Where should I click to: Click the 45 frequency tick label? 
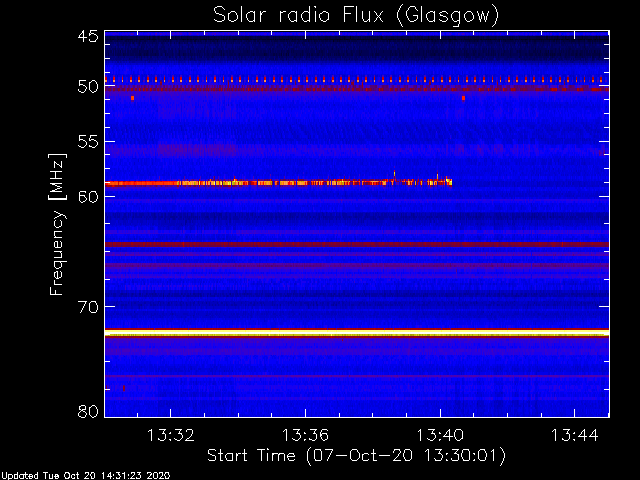(x=88, y=36)
